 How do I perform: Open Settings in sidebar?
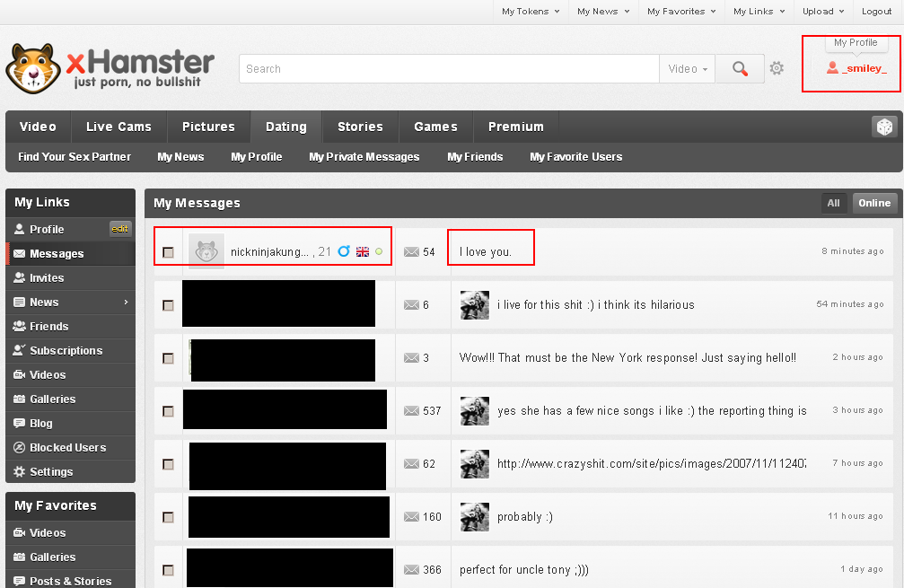click(x=70, y=471)
